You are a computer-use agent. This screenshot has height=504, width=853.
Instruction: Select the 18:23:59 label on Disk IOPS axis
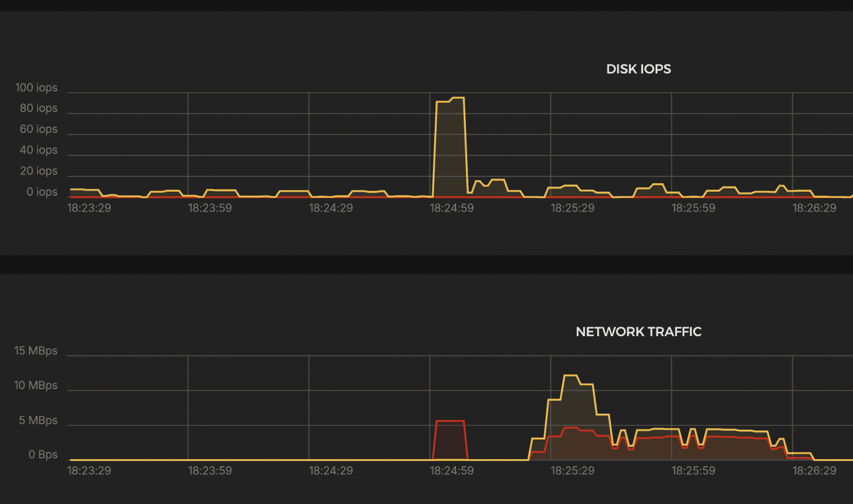tap(210, 208)
